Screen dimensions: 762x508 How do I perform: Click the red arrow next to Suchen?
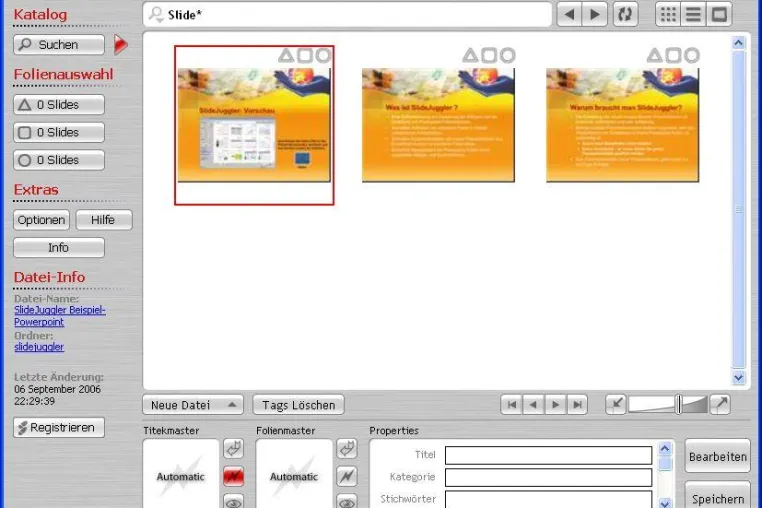click(x=121, y=45)
